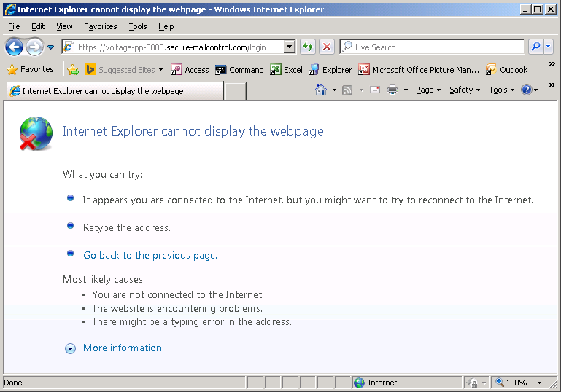Click the blue Help question mark icon
Image resolution: width=561 pixels, height=392 pixels.
tap(526, 90)
